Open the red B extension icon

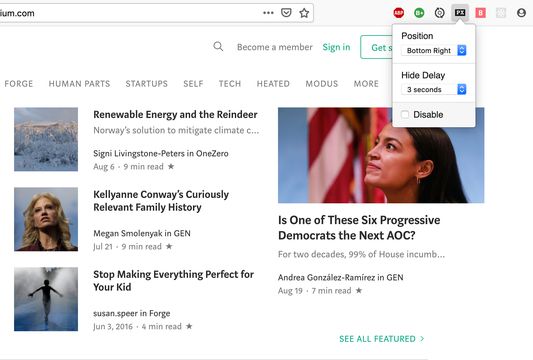tap(480, 13)
